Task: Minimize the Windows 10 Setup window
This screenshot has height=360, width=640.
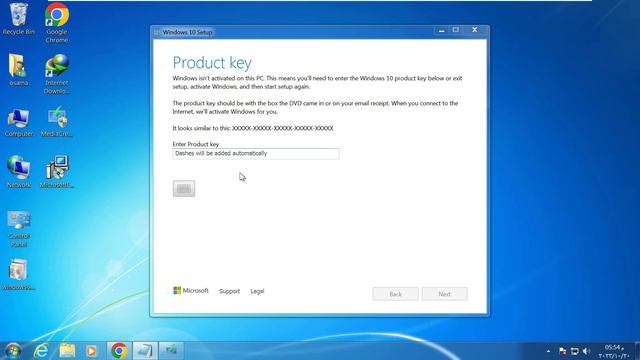Action: (x=441, y=30)
